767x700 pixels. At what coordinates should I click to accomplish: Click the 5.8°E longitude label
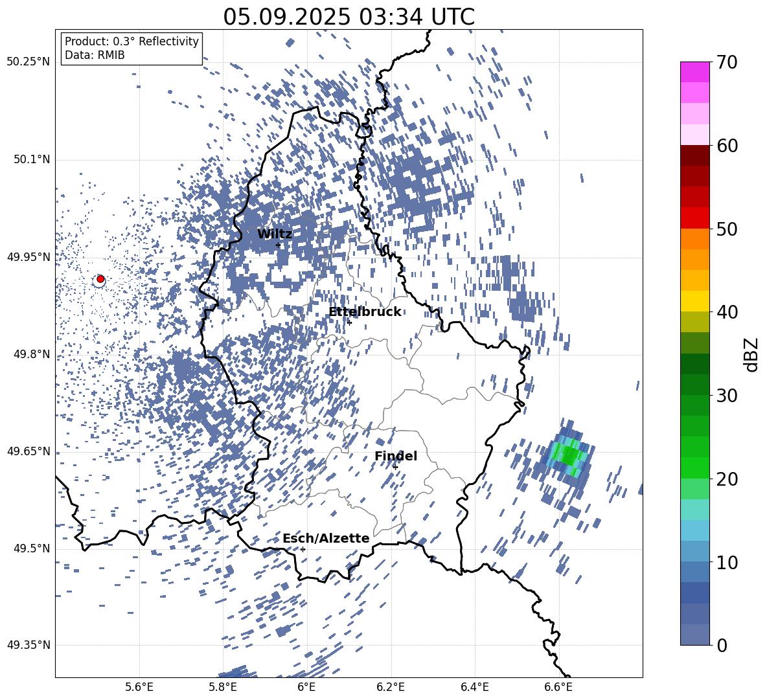point(223,687)
